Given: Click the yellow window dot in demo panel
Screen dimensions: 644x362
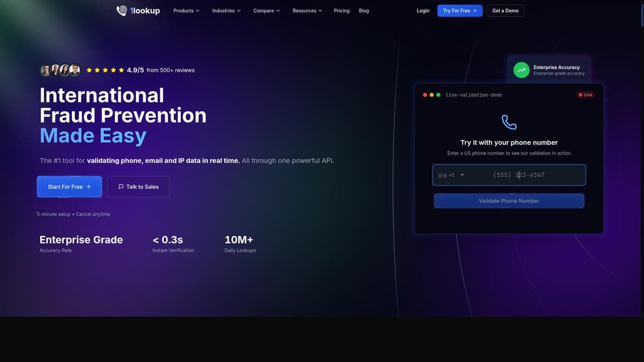Looking at the screenshot, I should point(431,95).
